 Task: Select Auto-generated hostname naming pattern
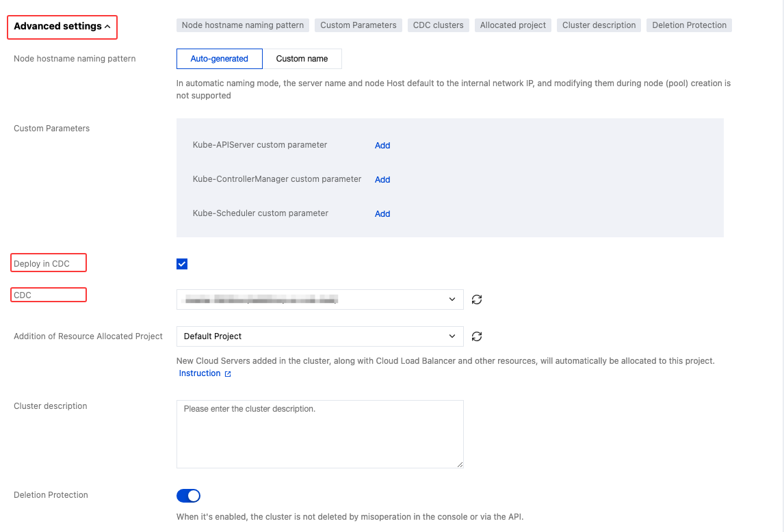219,59
